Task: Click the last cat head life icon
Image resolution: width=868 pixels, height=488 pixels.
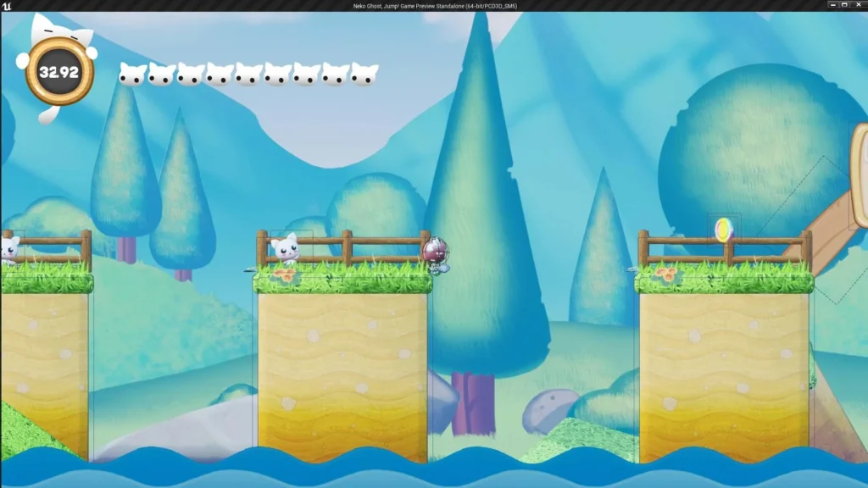Action: coord(364,75)
